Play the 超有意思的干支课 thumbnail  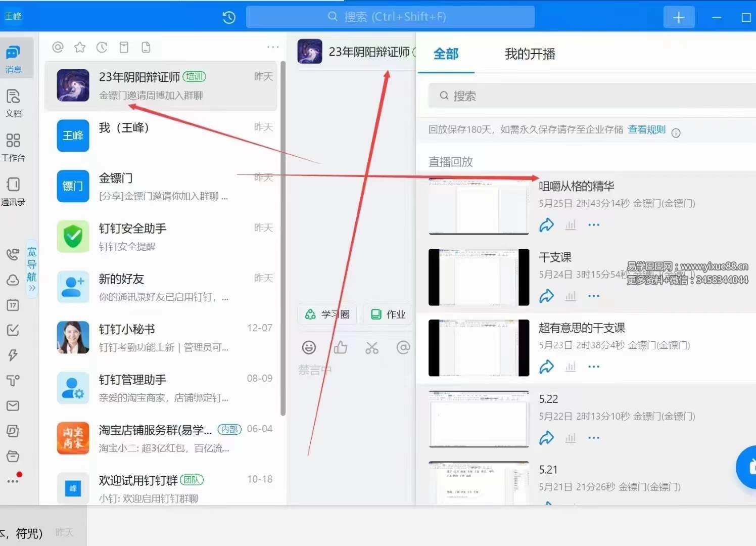(x=479, y=348)
